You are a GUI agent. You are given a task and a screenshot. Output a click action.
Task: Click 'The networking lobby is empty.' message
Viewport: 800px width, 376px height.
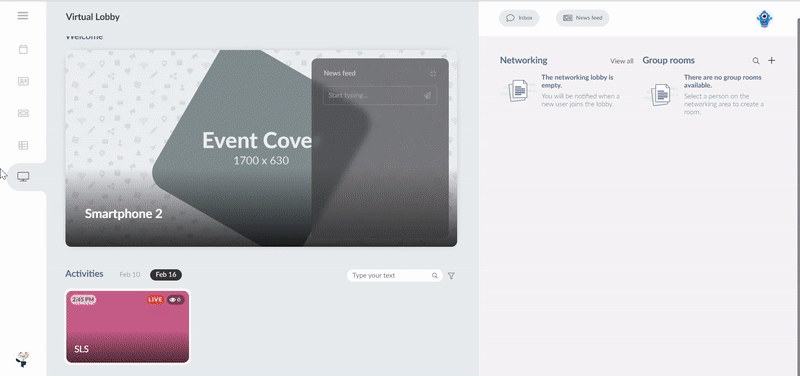tap(577, 81)
